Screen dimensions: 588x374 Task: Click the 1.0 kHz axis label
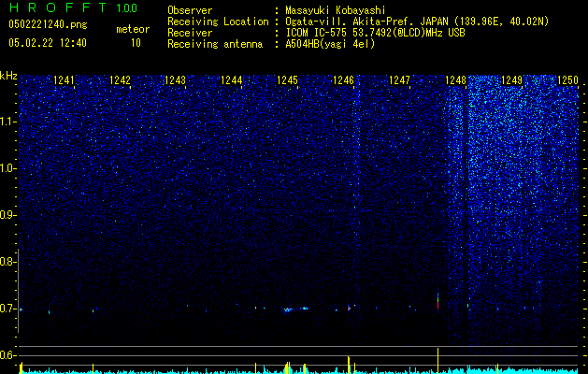7,168
